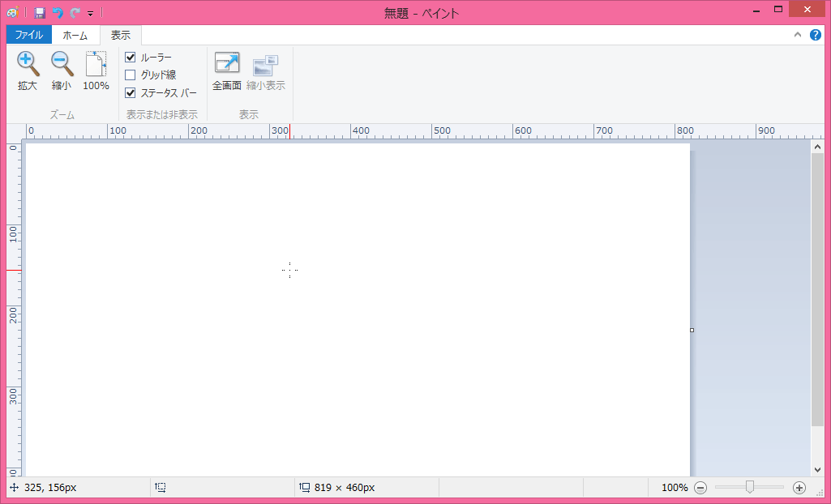Maximize the Paint window

coord(778,9)
